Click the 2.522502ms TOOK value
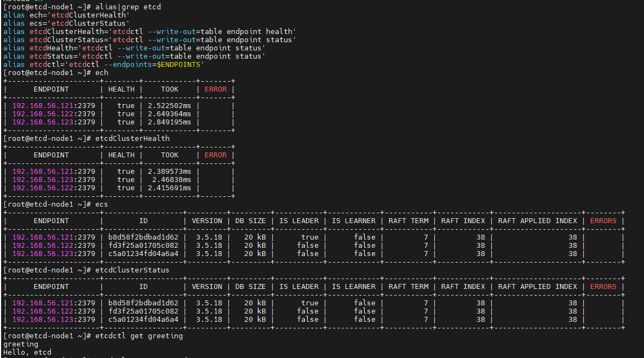The width and height of the screenshot is (644, 358). [169, 105]
